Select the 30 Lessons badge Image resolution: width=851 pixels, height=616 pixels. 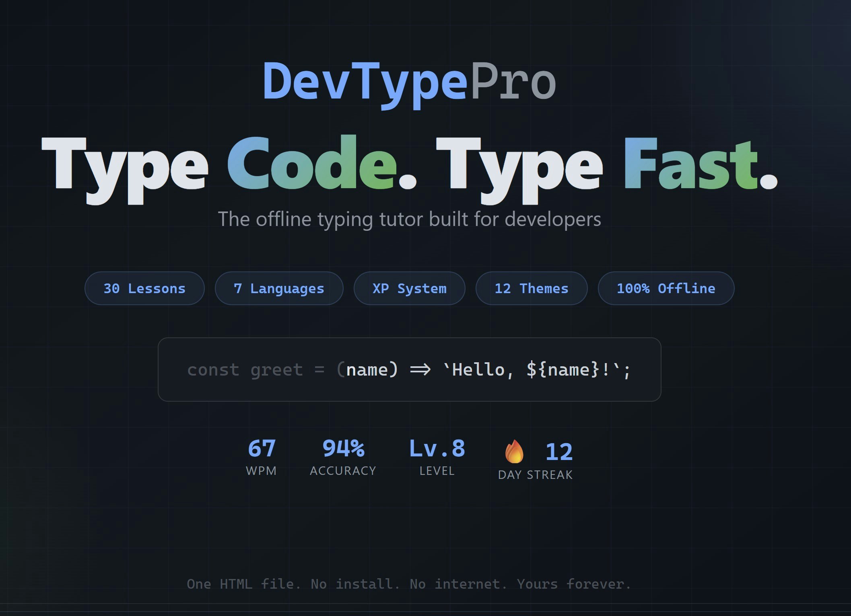click(144, 288)
